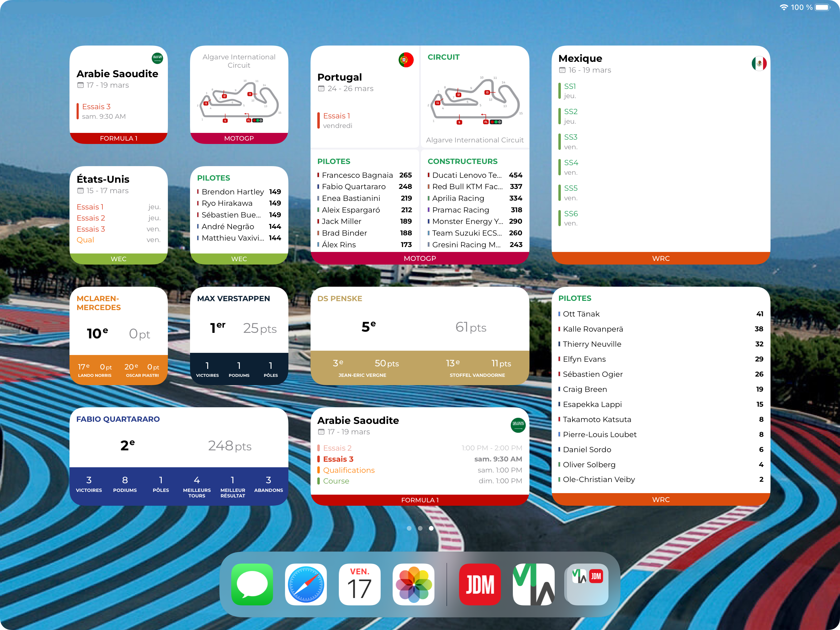Open the circuit map under CIRCUIT heading

475,100
